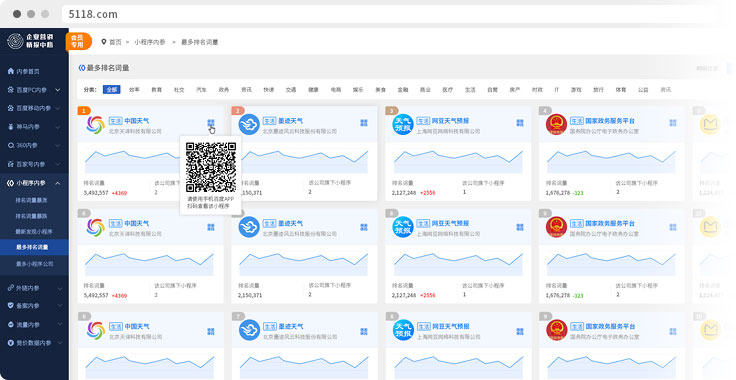This screenshot has height=380, width=736.
Task: Click the icon beside 百家号内参
Action: (x=11, y=164)
